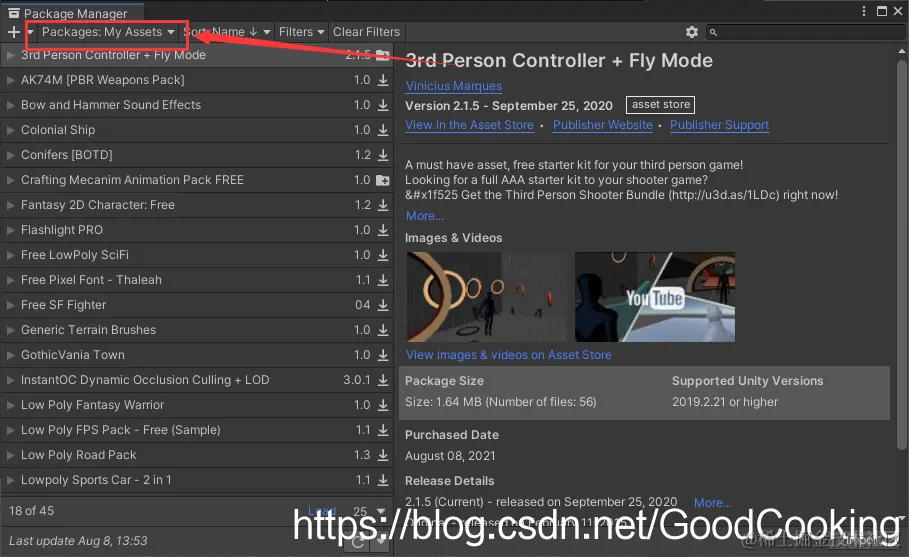Click download icon for Flashlight PRO

(x=383, y=230)
